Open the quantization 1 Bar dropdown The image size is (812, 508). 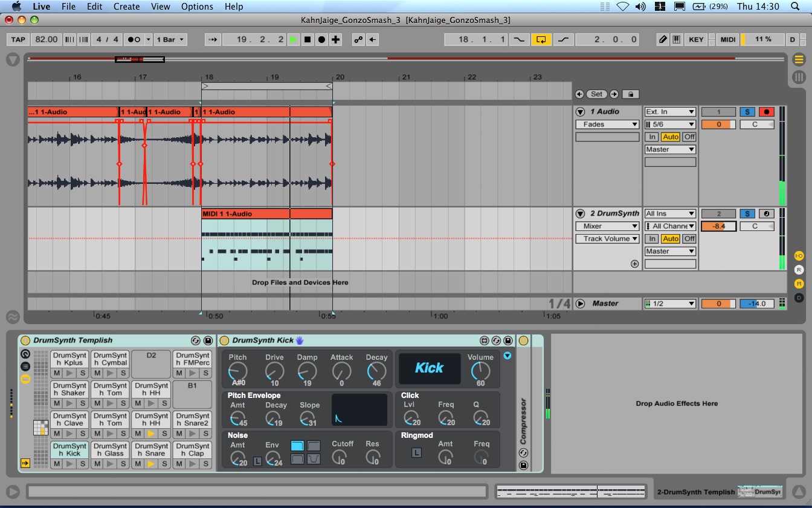point(170,39)
